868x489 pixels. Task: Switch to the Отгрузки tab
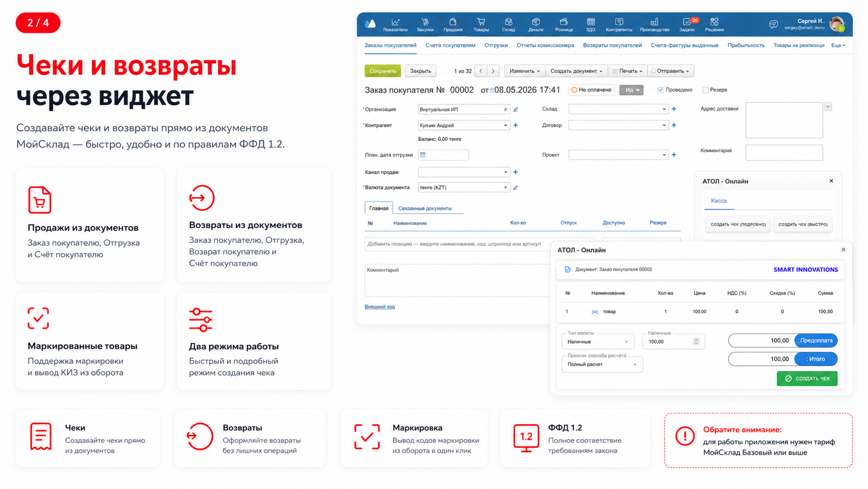tap(496, 45)
